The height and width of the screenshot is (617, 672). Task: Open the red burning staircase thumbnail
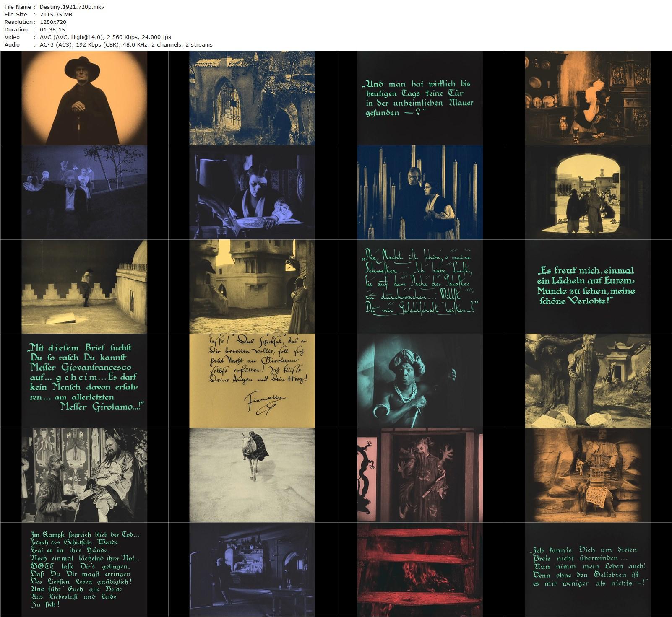point(420,570)
